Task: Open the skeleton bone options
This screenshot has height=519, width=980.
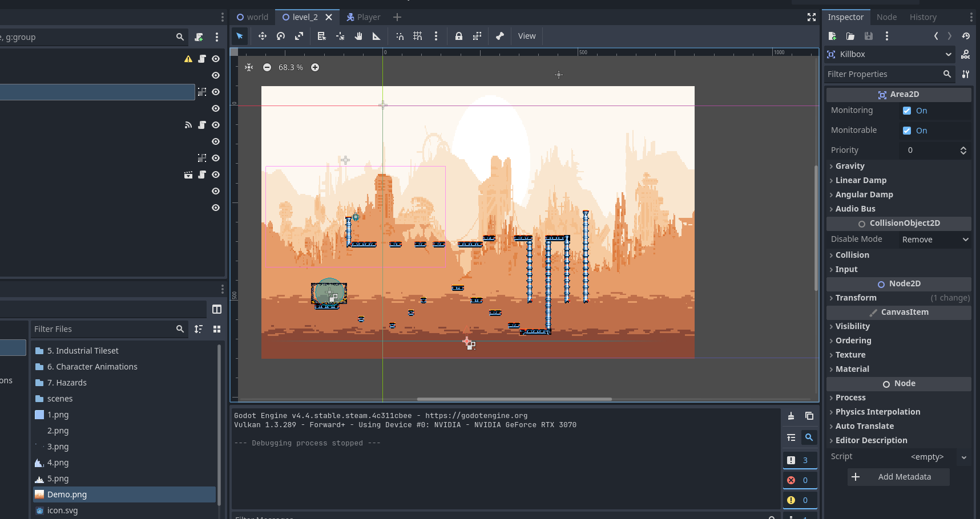Action: [x=500, y=36]
